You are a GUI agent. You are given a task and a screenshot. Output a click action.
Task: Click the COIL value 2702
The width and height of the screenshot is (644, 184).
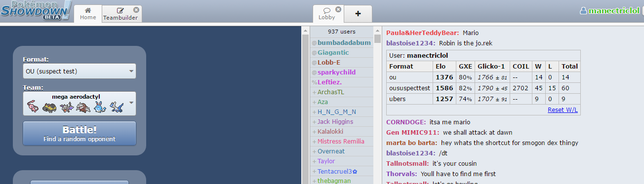coord(521,88)
